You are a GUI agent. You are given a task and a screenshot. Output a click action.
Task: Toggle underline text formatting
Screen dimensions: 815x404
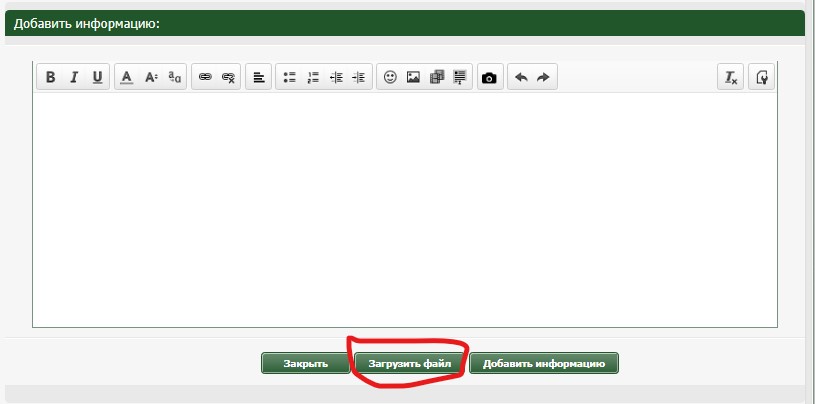point(97,77)
